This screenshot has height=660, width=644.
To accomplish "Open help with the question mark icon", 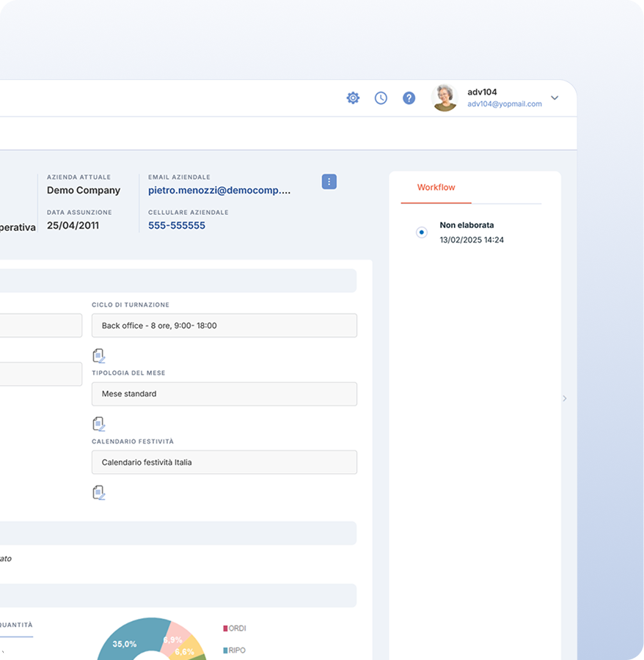I will point(409,98).
